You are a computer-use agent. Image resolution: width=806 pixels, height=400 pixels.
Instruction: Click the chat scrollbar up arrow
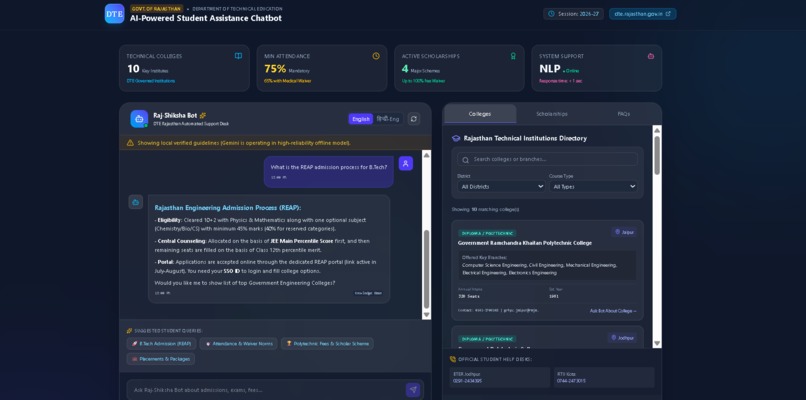[426, 155]
